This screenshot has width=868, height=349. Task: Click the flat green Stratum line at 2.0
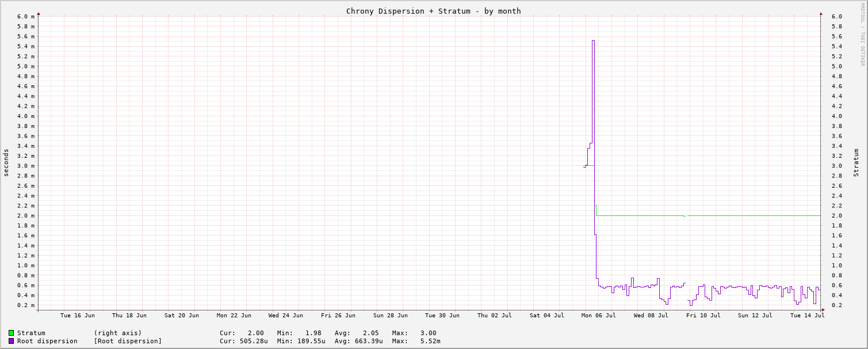(708, 215)
